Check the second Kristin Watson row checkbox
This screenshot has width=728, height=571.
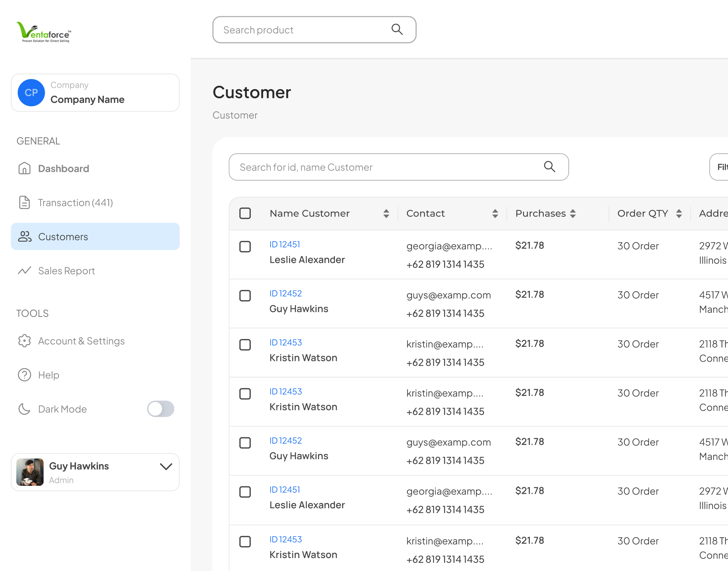point(245,394)
